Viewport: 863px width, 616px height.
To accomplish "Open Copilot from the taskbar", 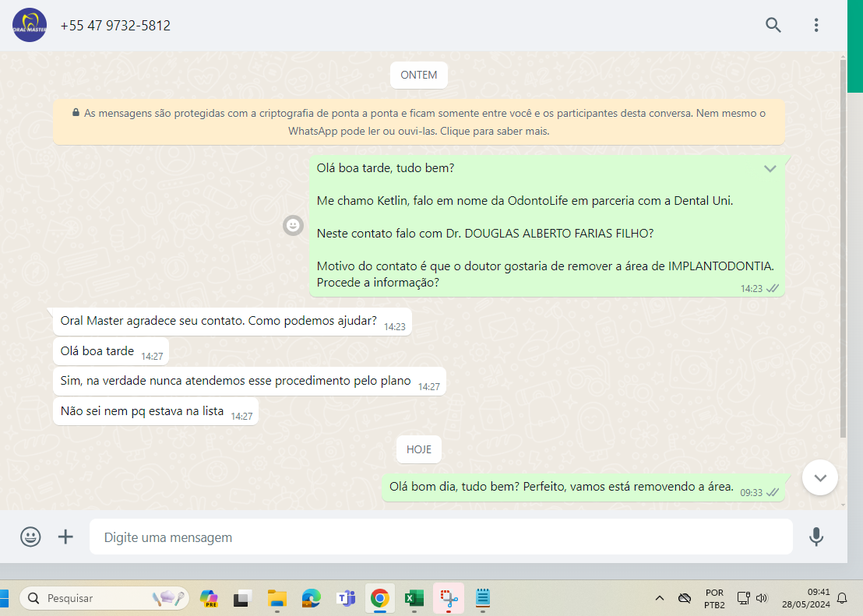I will pyautogui.click(x=209, y=598).
